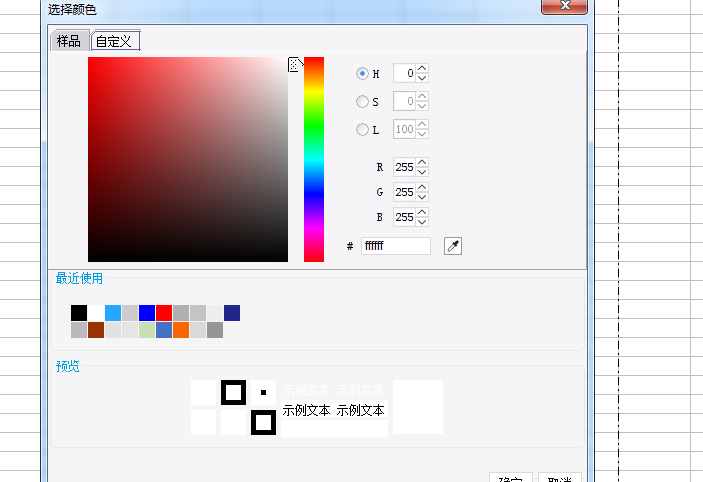The height and width of the screenshot is (482, 703).
Task: Open the 自定义 tab
Action: coord(115,41)
